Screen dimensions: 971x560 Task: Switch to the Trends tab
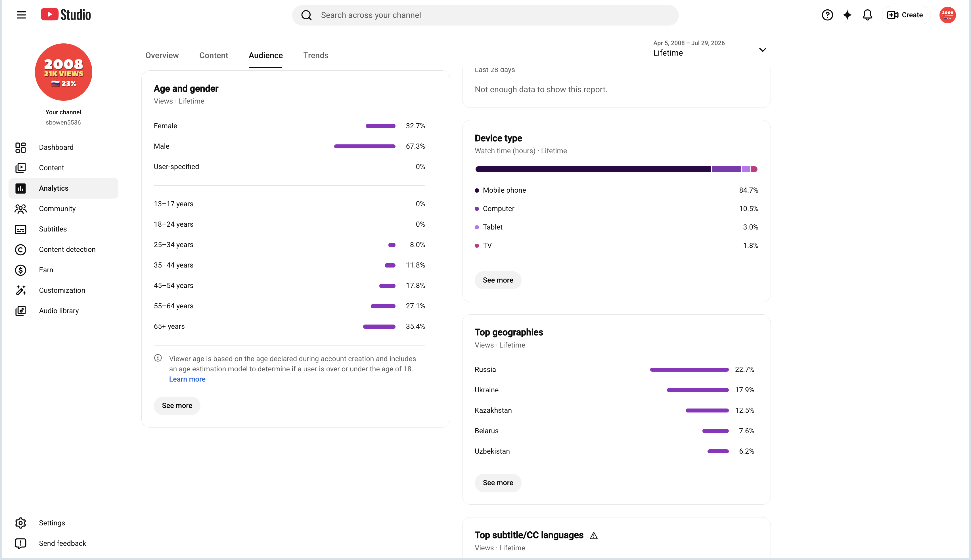316,55
